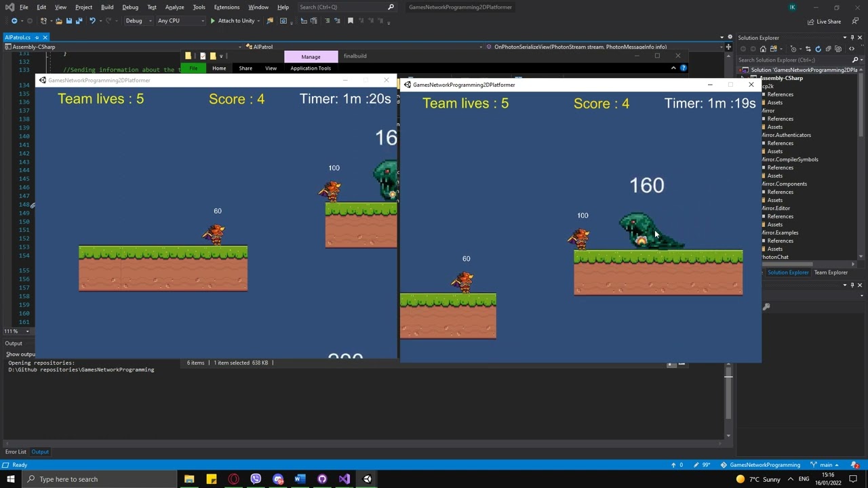Click the search magnifier icon in title bar
Viewport: 868px width, 488px height.
click(391, 7)
